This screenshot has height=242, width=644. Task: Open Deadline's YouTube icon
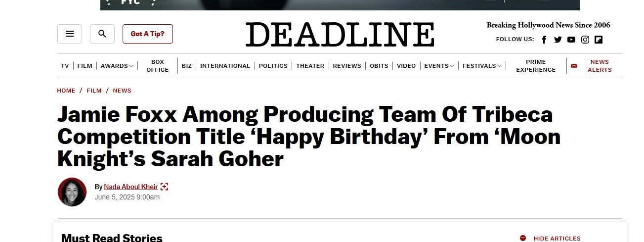click(571, 40)
